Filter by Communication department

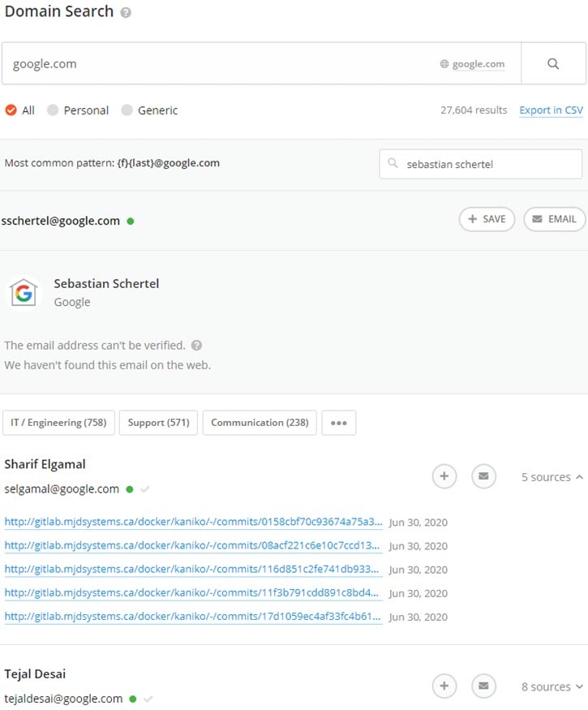coord(260,423)
